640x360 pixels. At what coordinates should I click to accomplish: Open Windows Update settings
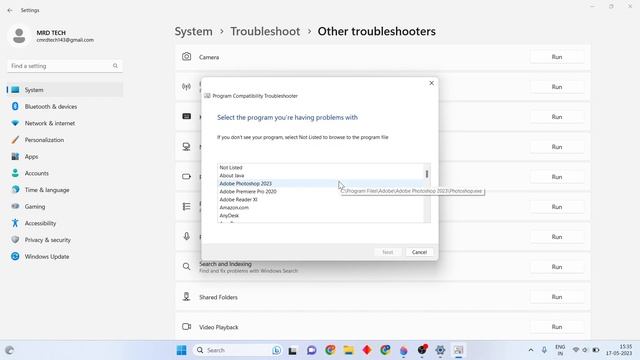[65, 257]
